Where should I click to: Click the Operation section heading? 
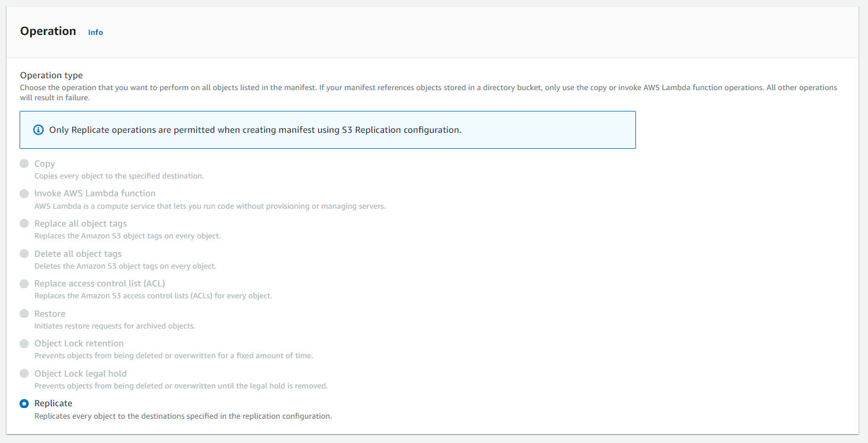click(48, 31)
